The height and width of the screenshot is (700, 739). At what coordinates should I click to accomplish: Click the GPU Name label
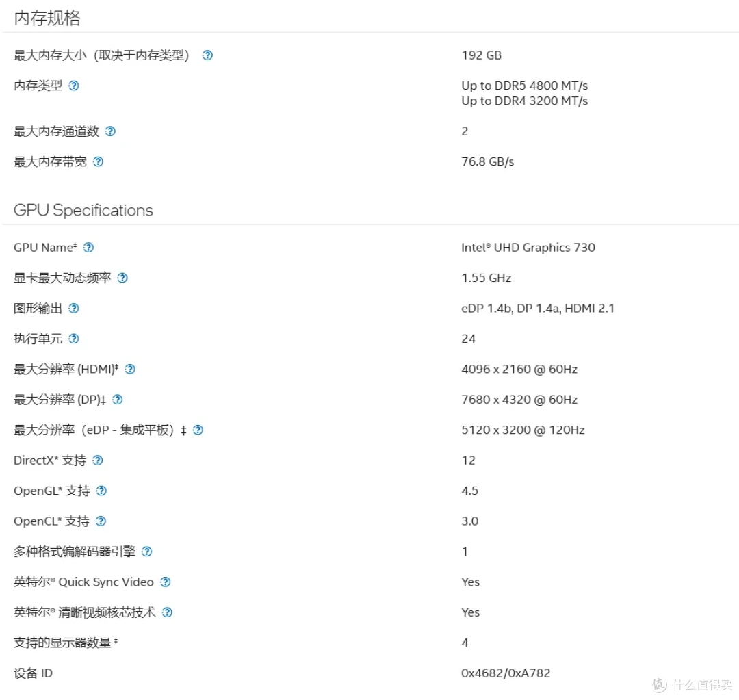44,248
